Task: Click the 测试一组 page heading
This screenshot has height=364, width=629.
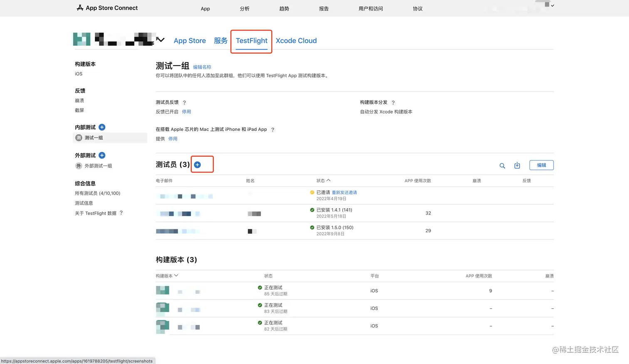Action: click(x=173, y=66)
